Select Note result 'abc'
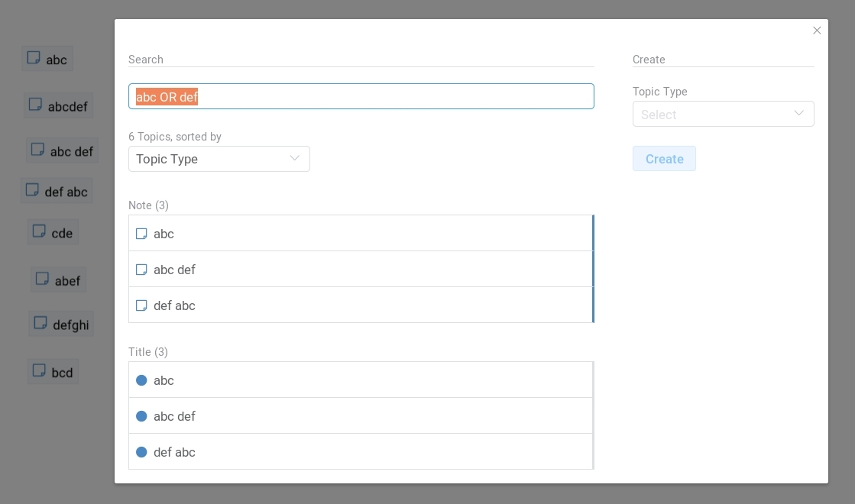This screenshot has width=855, height=504. point(360,234)
